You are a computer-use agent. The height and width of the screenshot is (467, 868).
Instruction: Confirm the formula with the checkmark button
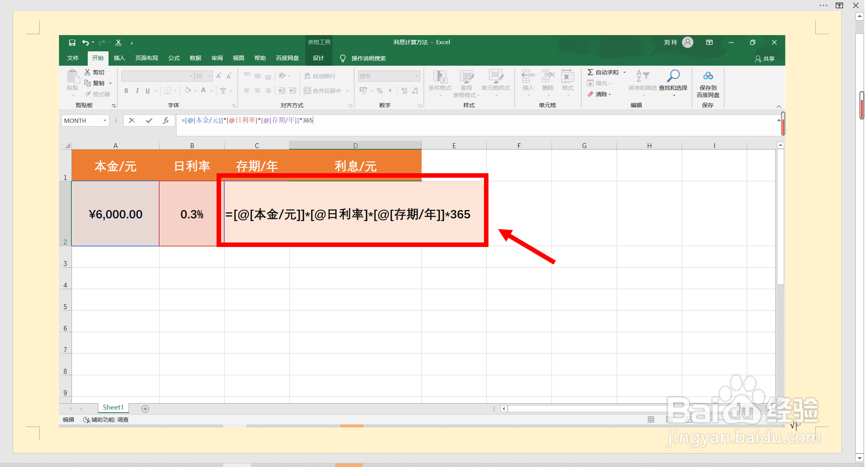pos(149,120)
